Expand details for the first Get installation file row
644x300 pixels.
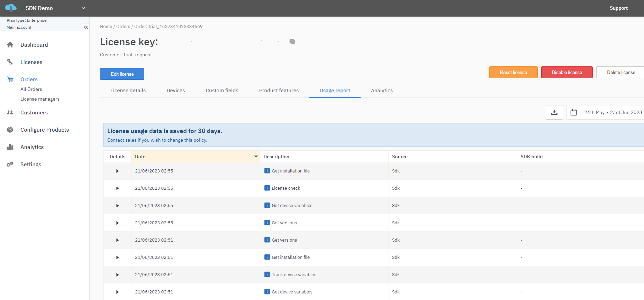pos(117,171)
